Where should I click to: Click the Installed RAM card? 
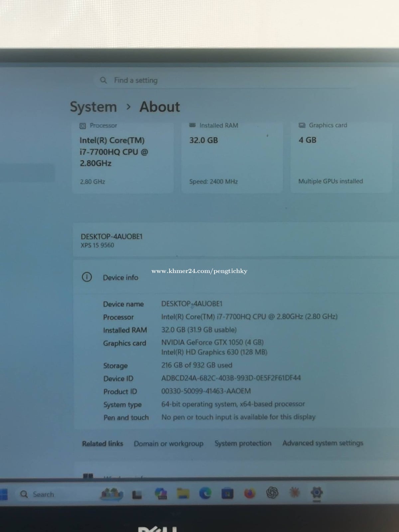click(232, 157)
